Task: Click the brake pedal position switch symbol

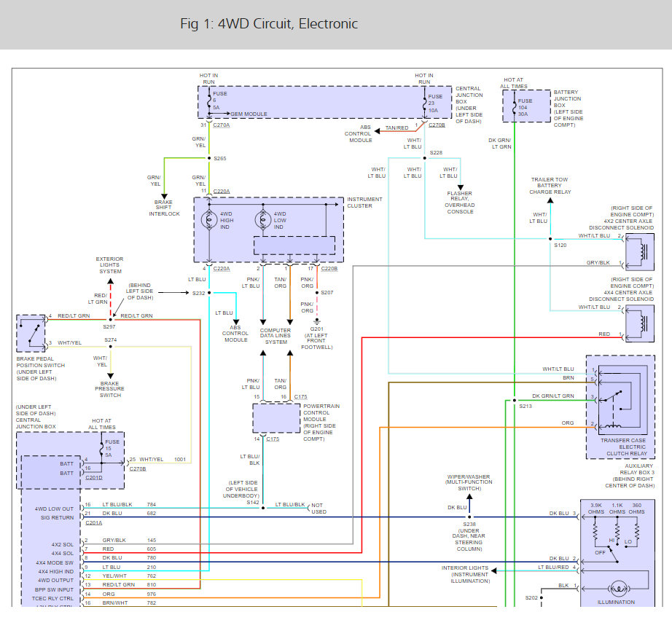Action: click(31, 333)
